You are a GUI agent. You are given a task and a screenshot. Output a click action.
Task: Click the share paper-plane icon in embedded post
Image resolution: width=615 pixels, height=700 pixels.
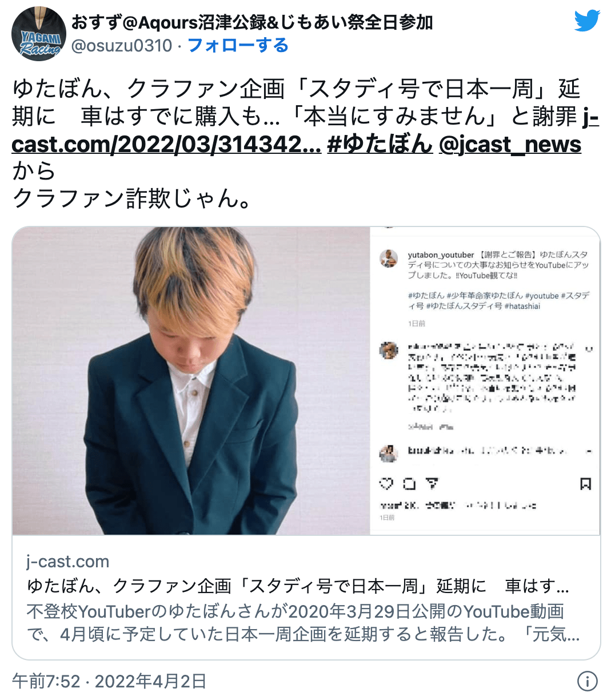pyautogui.click(x=432, y=484)
